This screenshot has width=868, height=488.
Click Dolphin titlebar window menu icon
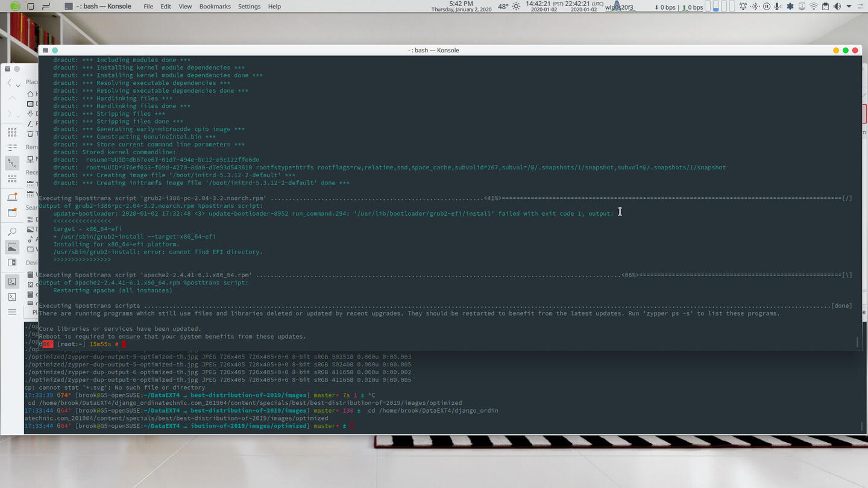click(7, 69)
